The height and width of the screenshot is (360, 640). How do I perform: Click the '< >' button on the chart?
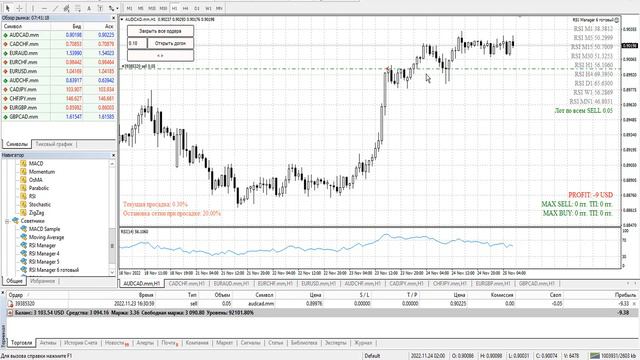point(160,56)
